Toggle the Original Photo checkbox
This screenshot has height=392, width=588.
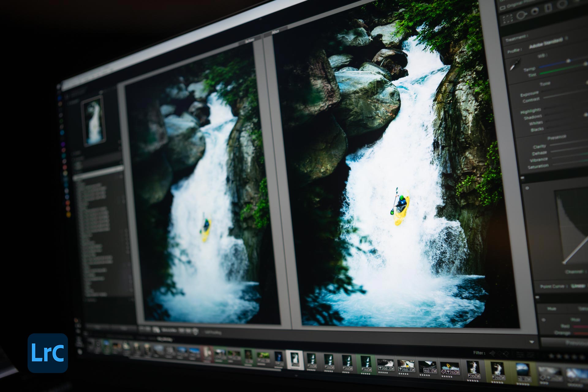point(502,7)
